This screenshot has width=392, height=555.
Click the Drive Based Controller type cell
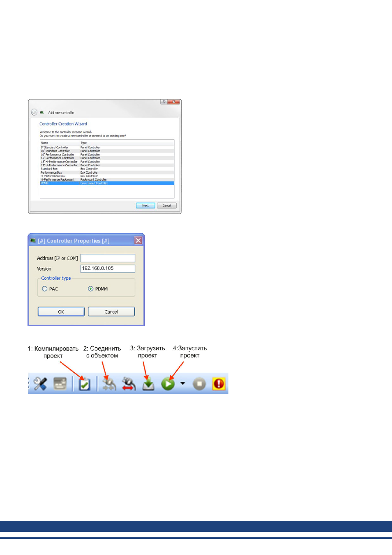94,183
